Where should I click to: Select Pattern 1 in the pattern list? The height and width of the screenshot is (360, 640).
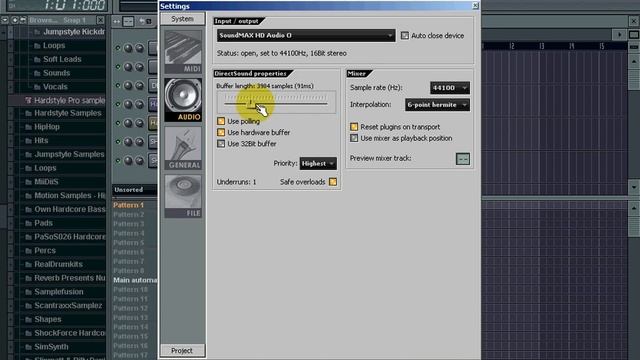point(129,205)
